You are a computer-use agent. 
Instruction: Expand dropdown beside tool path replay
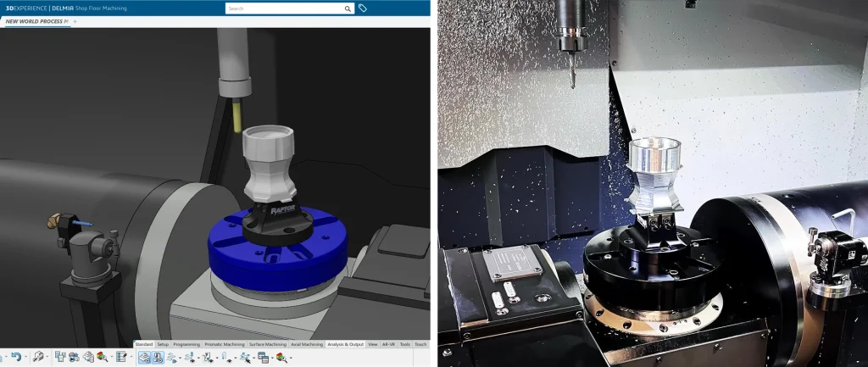coord(181,359)
